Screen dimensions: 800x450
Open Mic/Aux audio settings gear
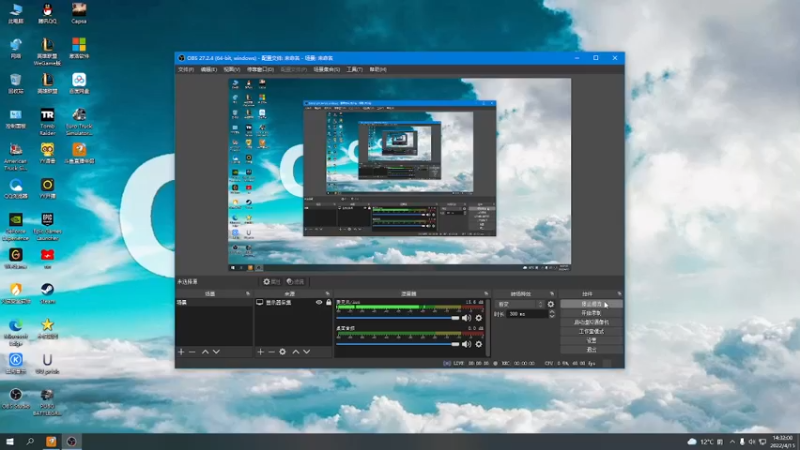pos(479,318)
